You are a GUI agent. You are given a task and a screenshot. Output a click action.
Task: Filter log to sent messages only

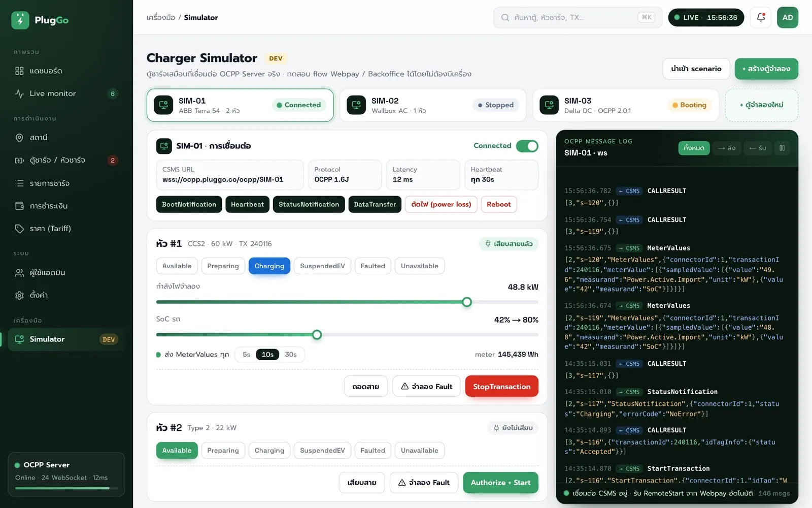[x=726, y=148]
